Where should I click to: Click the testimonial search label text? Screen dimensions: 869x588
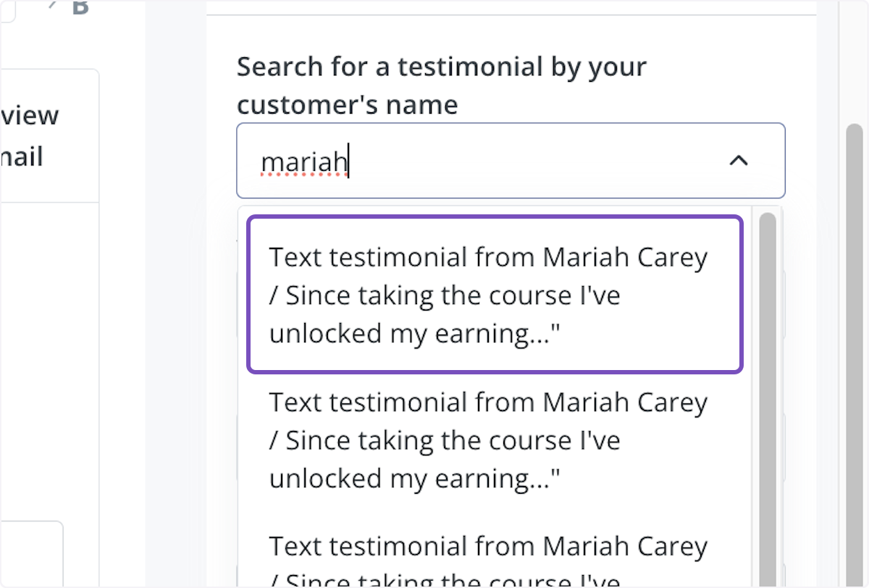(441, 85)
